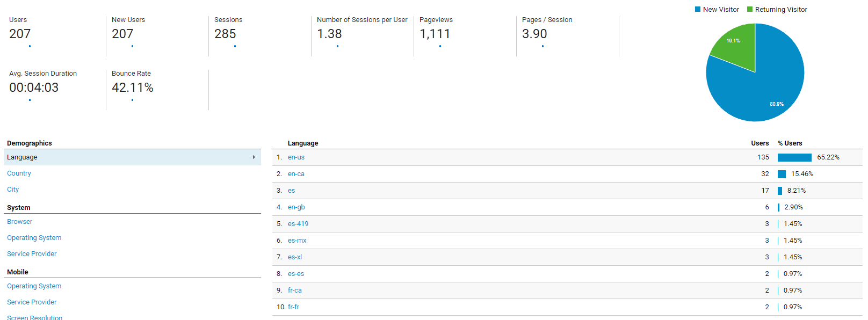The width and height of the screenshot is (868, 320).
Task: Select Operating System under System
Action: [34, 238]
